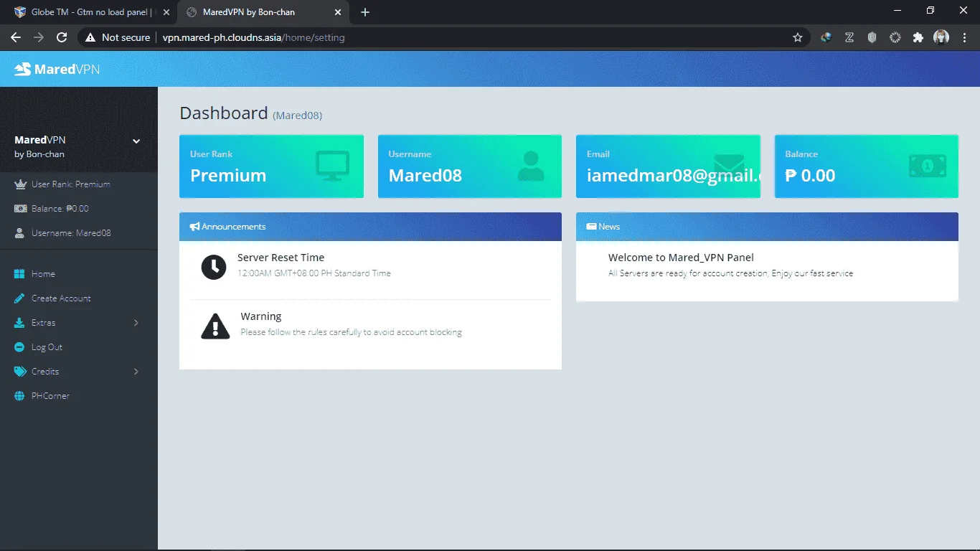Image resolution: width=980 pixels, height=551 pixels.
Task: Click the Create Account pencil icon
Action: (x=19, y=298)
